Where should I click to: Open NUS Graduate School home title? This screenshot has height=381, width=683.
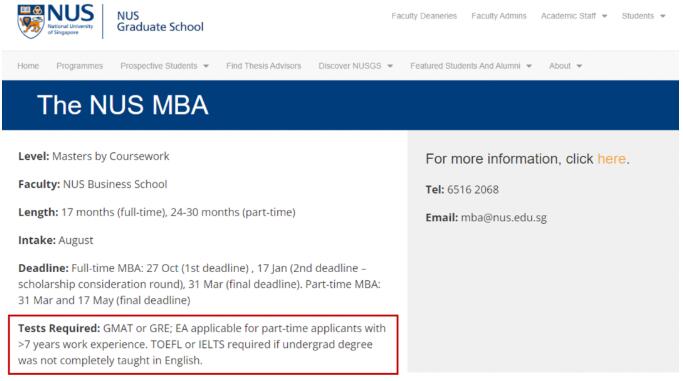coord(160,21)
